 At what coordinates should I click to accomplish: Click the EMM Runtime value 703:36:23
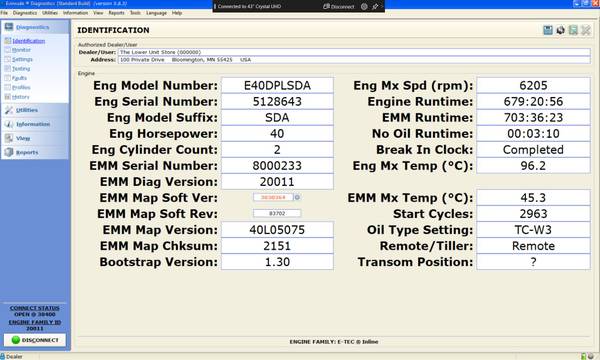click(533, 117)
